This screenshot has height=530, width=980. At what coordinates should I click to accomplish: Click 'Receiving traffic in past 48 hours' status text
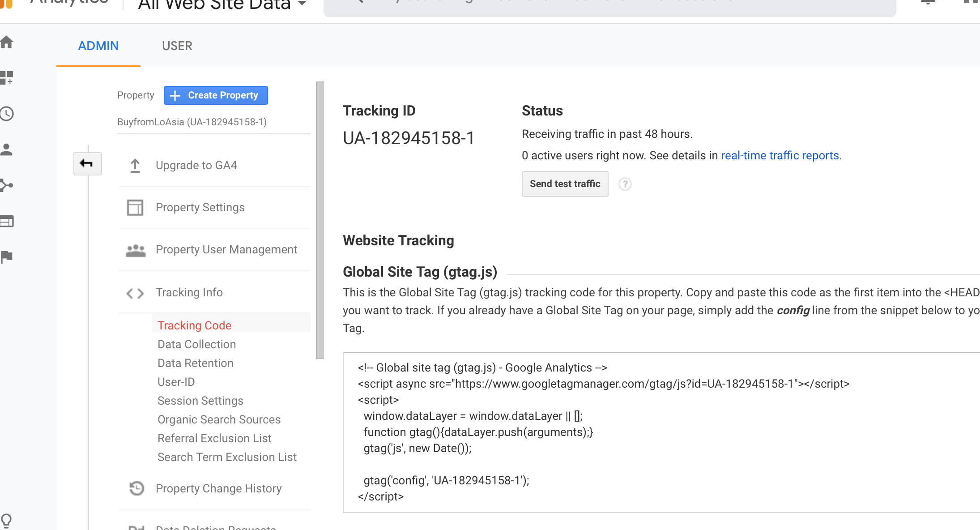607,134
